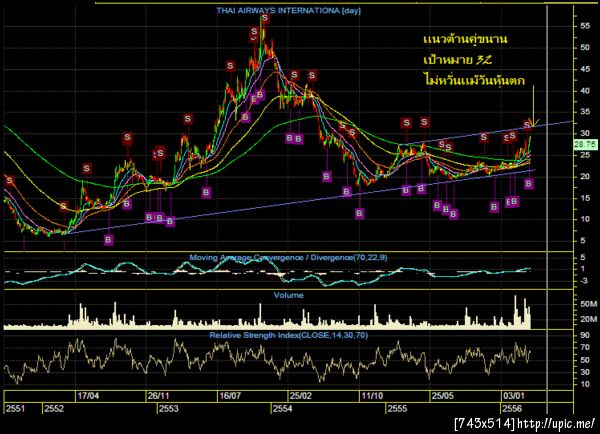Click the 70 level on RSI axis
Viewport: 600px width, 434px height.
click(585, 348)
